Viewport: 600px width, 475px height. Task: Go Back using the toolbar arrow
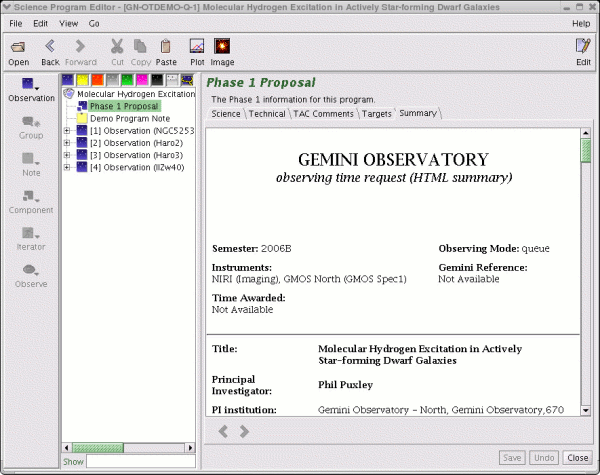(x=50, y=46)
